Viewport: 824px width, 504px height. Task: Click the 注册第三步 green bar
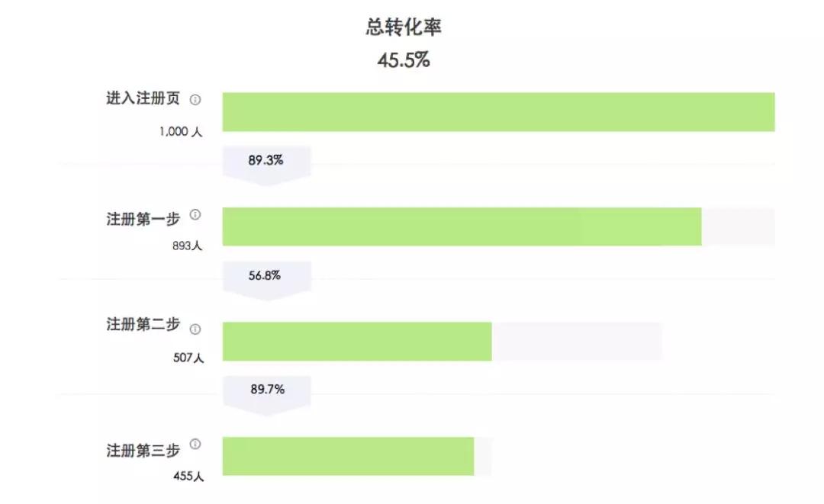point(348,456)
